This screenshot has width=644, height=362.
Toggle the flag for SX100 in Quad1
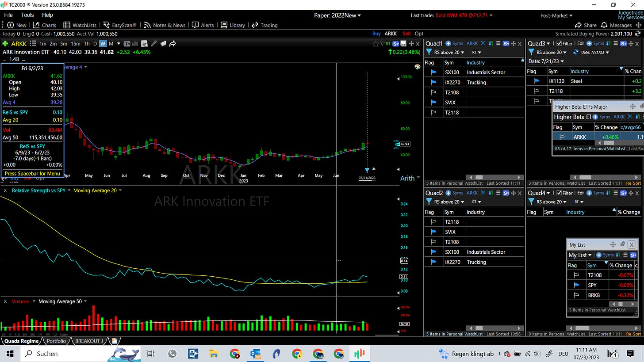tap(433, 72)
